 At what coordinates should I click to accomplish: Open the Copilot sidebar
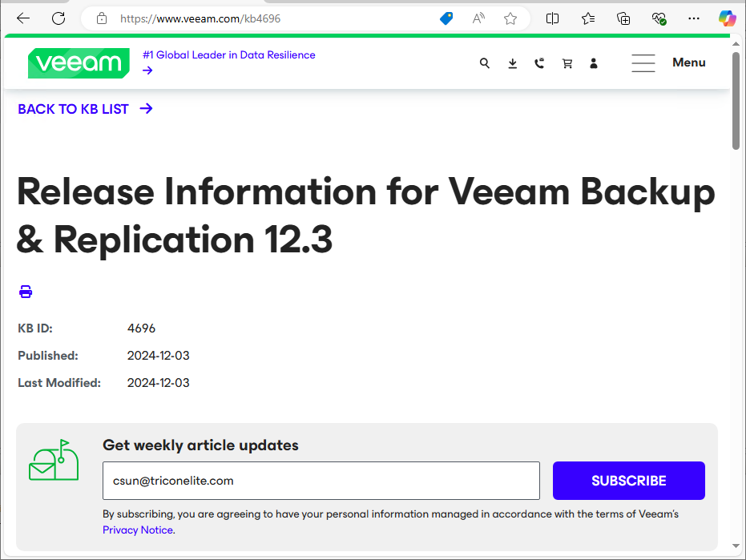click(x=727, y=18)
